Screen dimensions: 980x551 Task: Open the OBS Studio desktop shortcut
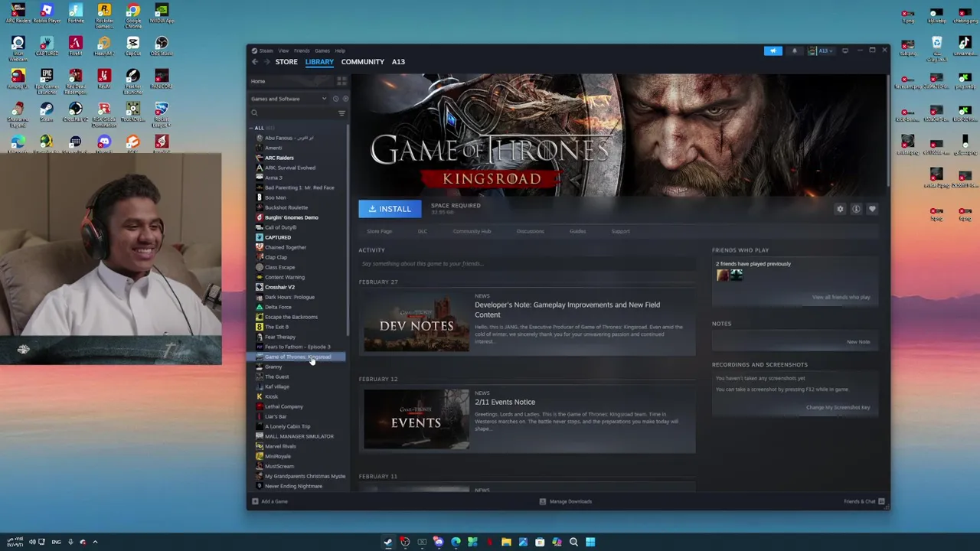coord(162,46)
